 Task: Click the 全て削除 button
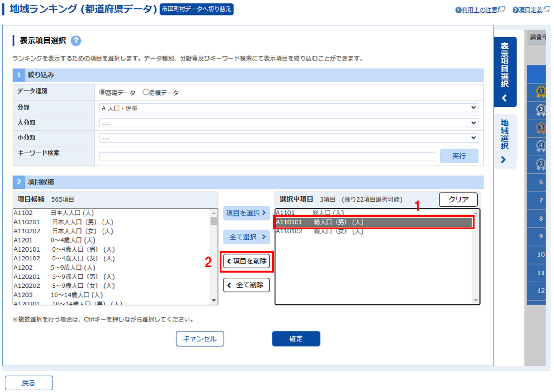tap(246, 285)
